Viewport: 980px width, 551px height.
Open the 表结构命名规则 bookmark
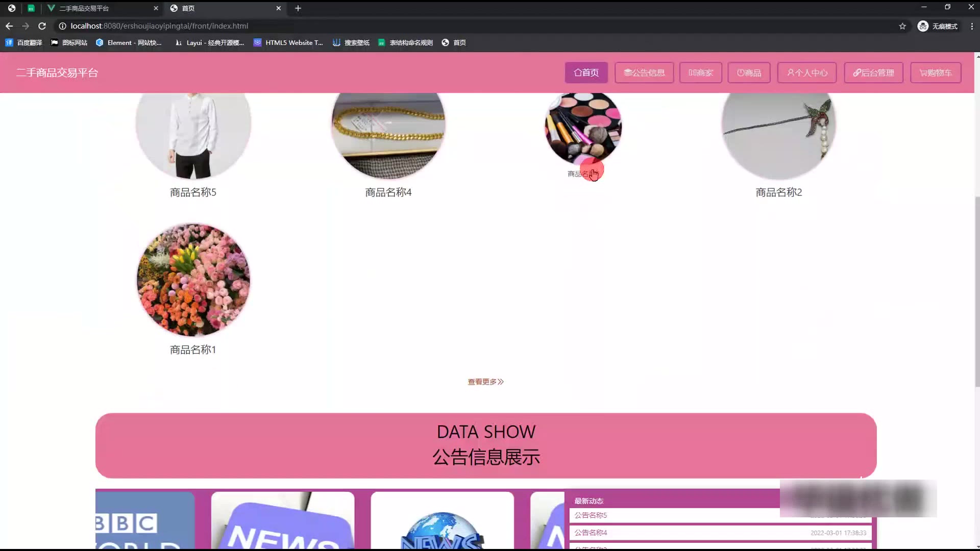tap(406, 43)
